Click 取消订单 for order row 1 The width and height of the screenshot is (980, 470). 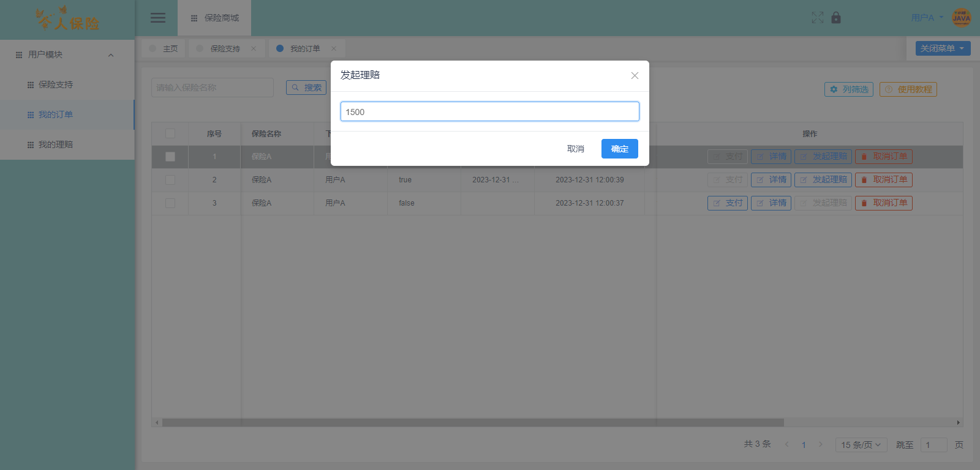(884, 157)
